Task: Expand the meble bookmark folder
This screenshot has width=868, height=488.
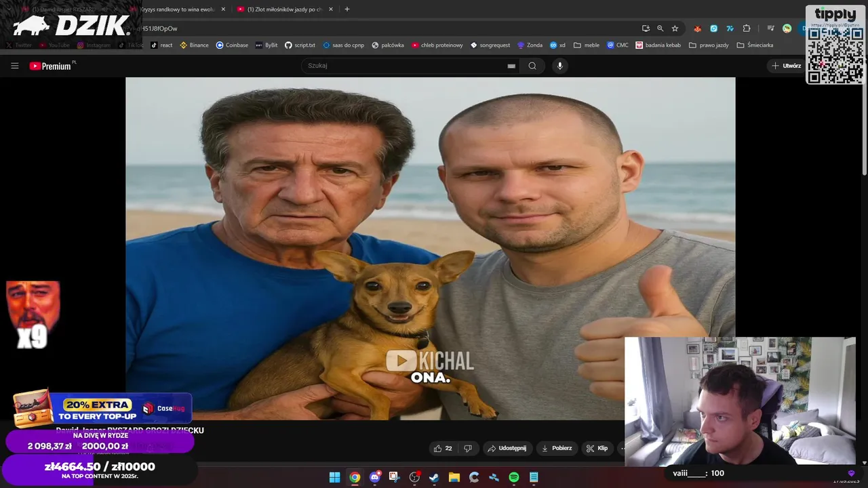Action: [x=587, y=45]
